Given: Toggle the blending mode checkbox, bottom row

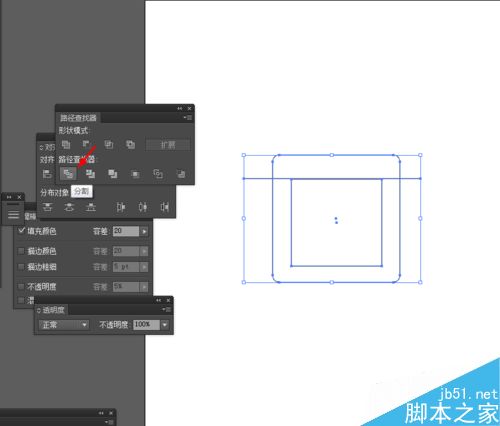Looking at the screenshot, I should [21, 300].
